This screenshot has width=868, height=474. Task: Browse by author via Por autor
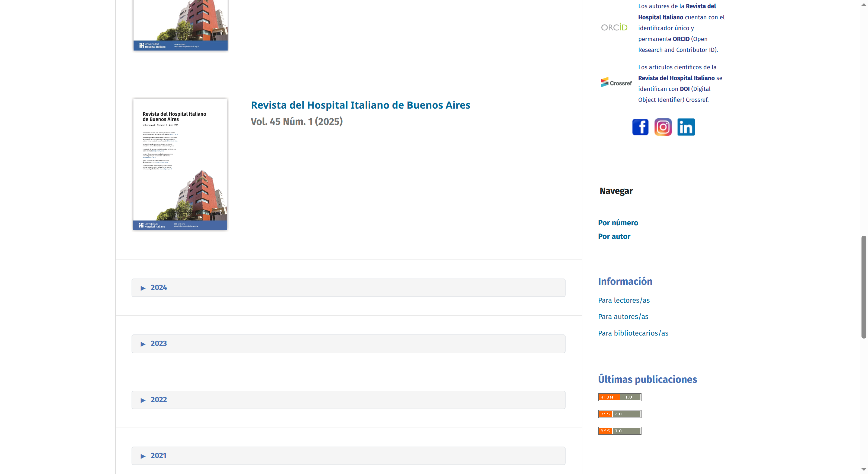614,236
